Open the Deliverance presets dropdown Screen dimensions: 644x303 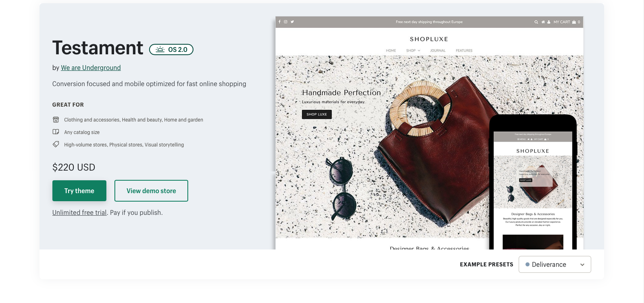(x=555, y=264)
